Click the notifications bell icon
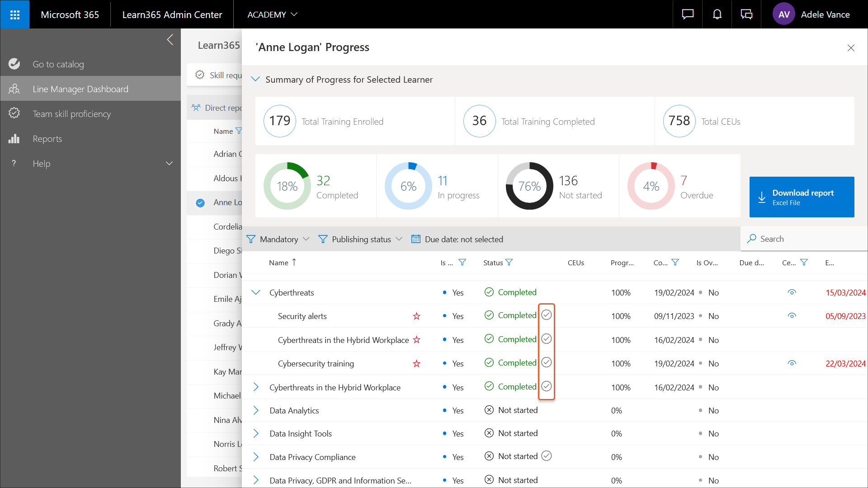 pyautogui.click(x=717, y=14)
